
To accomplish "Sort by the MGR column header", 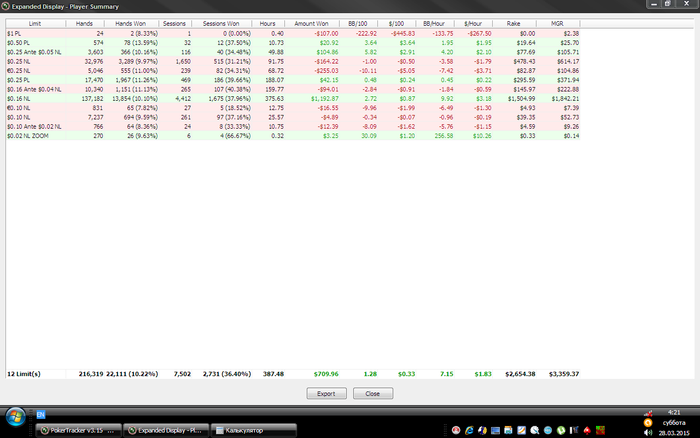I will [558, 23].
